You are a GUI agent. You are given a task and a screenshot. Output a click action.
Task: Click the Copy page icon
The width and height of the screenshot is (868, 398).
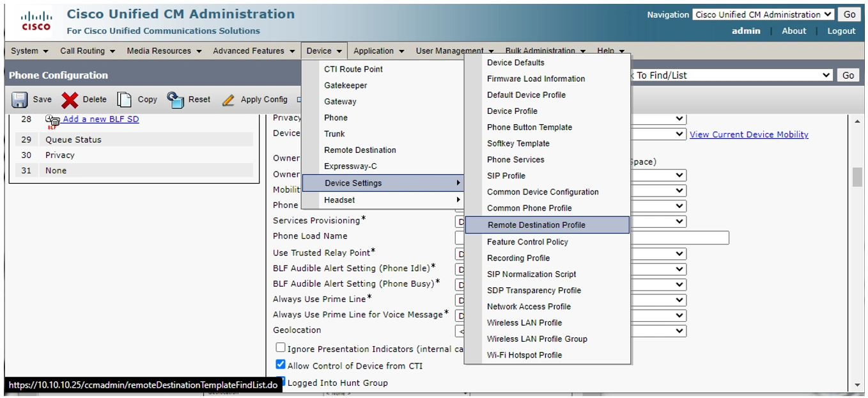[125, 100]
